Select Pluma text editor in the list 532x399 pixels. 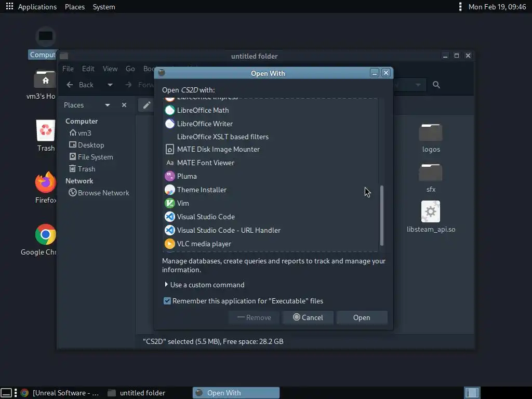click(x=271, y=177)
